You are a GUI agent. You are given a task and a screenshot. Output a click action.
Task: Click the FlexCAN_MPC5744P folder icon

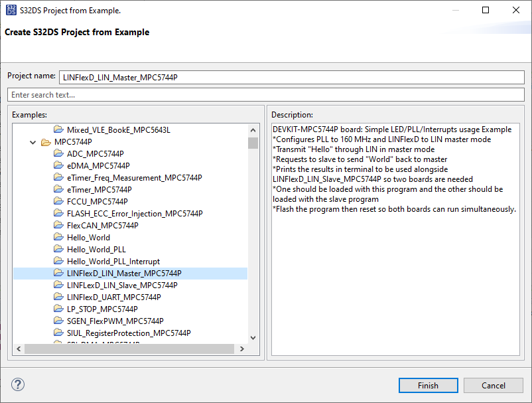click(x=59, y=225)
